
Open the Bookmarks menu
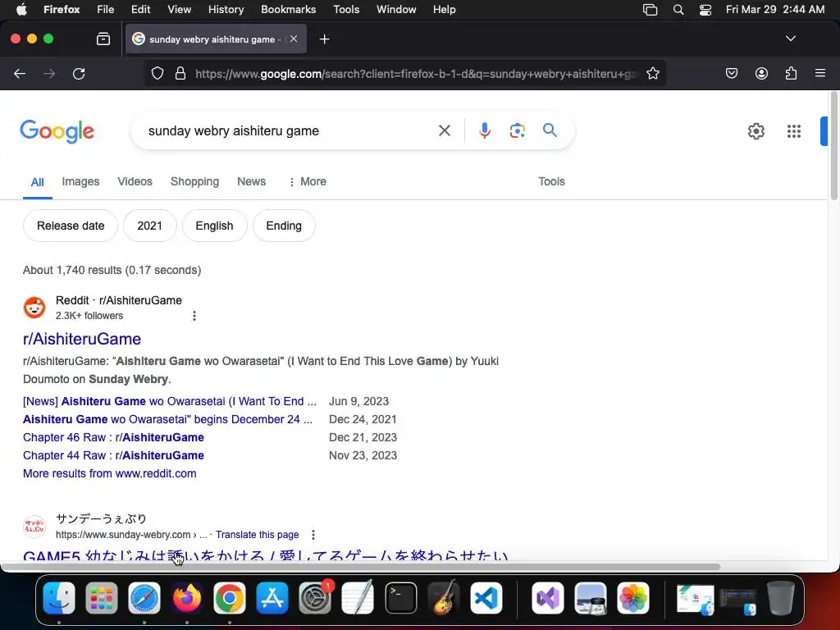tap(288, 10)
